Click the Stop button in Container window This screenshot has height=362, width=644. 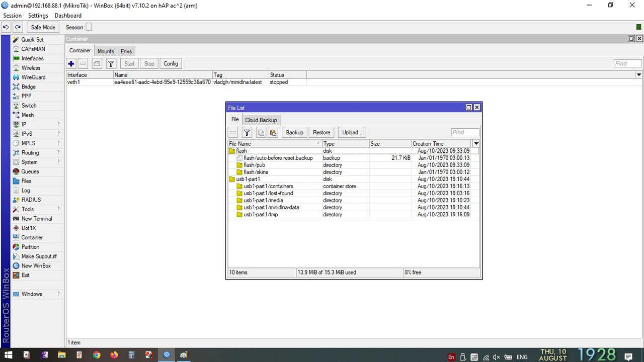tap(149, 64)
